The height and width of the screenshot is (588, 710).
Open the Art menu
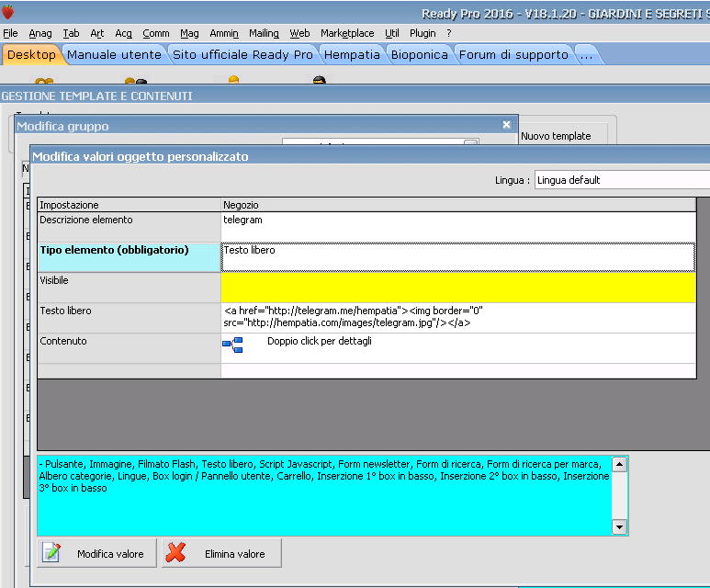96,33
